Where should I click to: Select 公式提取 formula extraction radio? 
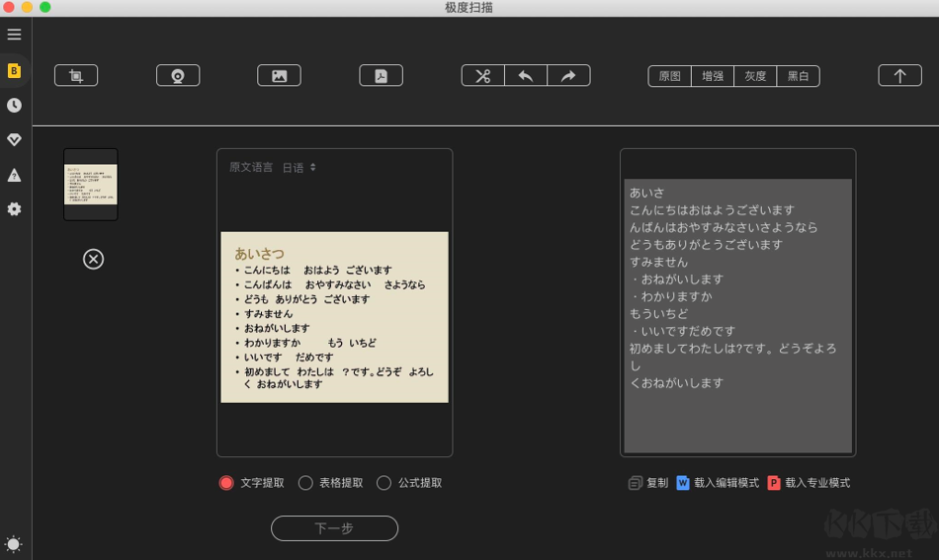384,483
